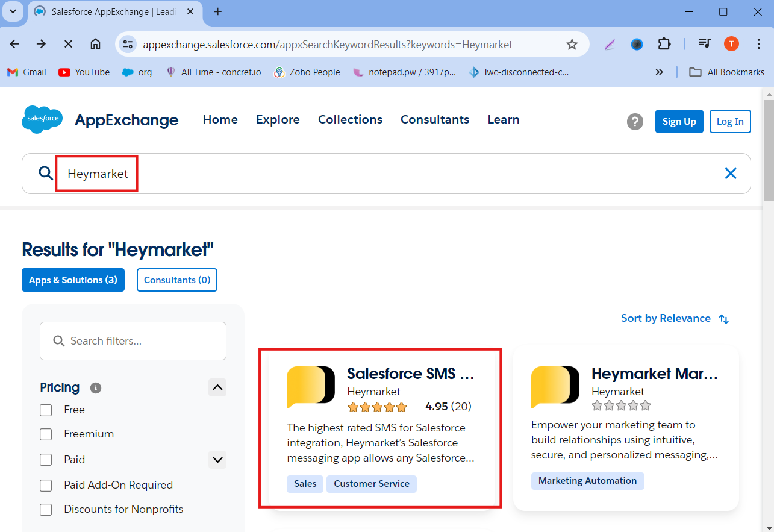Click the browser forward arrow
This screenshot has width=774, height=532.
(x=41, y=44)
